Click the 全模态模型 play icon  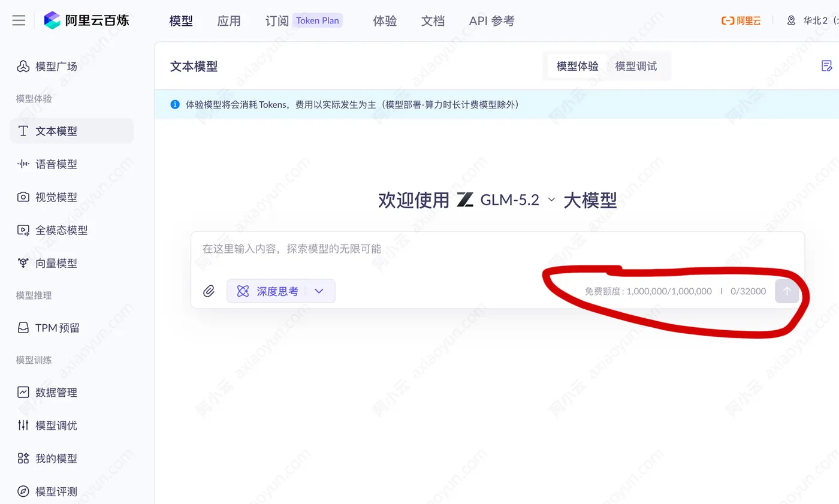23,230
